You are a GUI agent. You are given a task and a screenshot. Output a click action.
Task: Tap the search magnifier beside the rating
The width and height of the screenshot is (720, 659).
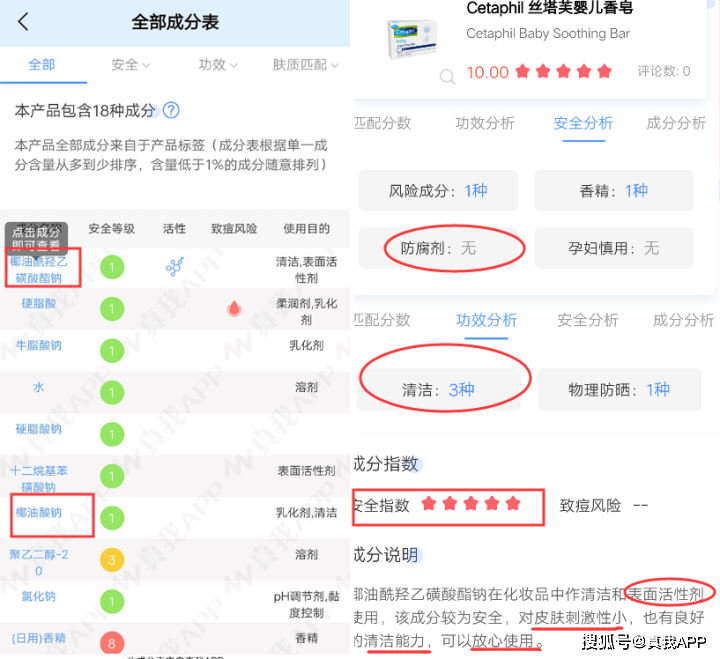[447, 76]
